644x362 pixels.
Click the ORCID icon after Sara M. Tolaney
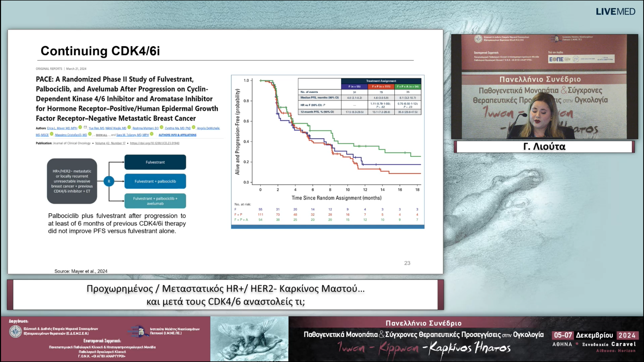click(152, 134)
